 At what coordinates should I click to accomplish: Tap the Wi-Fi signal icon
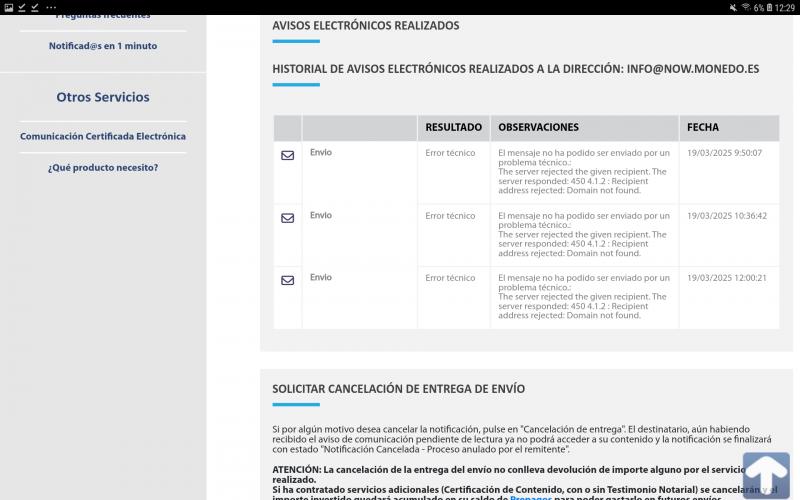pos(746,7)
